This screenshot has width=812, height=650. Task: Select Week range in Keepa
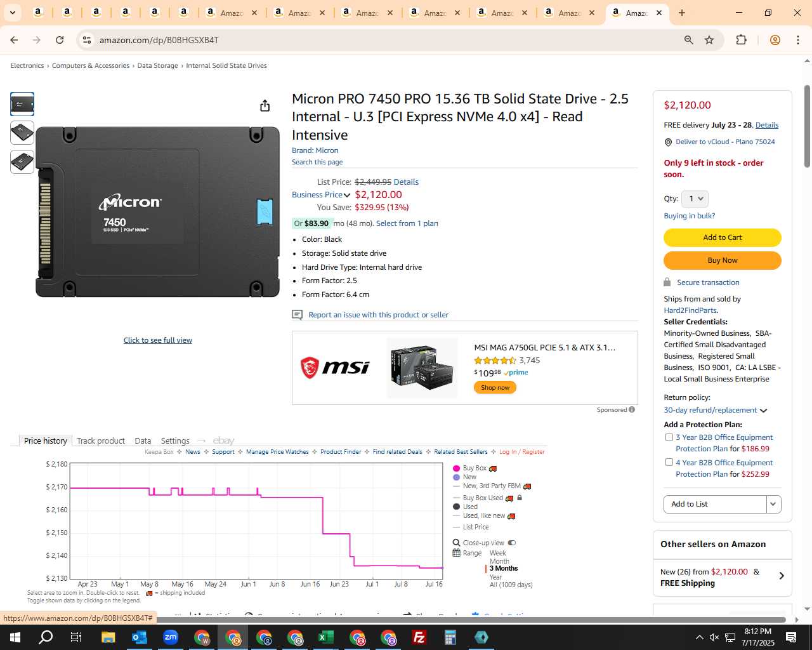pos(497,553)
